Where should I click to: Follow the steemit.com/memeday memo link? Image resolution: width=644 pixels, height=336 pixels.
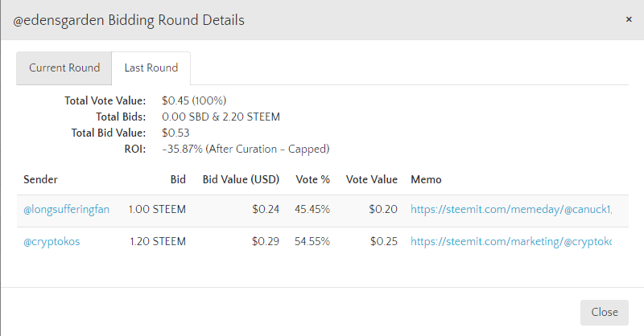coord(511,210)
